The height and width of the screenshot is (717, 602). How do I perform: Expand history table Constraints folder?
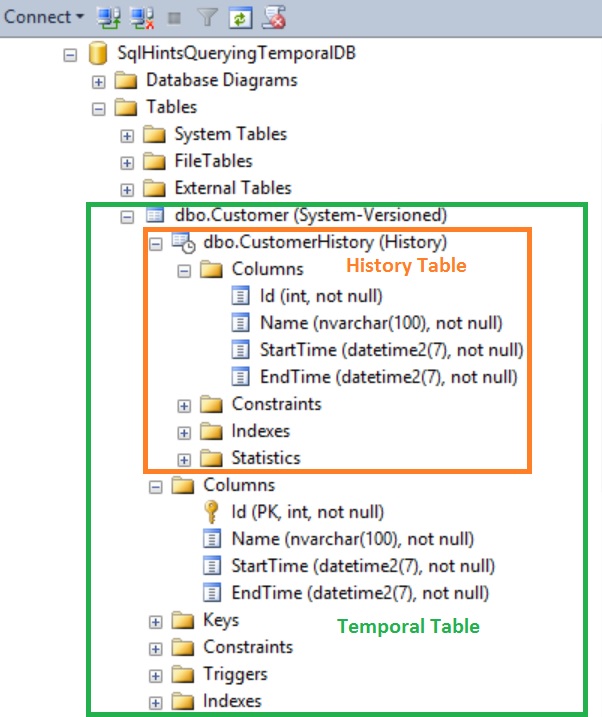tap(184, 406)
